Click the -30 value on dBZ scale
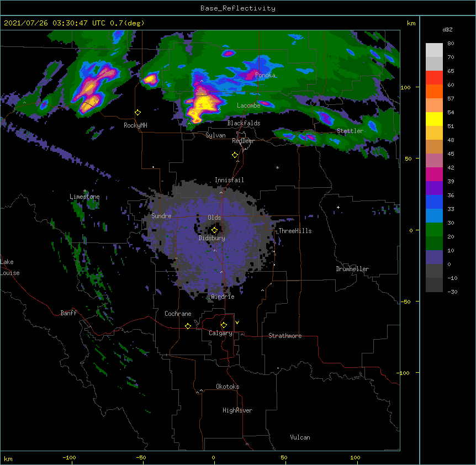This screenshot has height=465, width=476. click(452, 292)
